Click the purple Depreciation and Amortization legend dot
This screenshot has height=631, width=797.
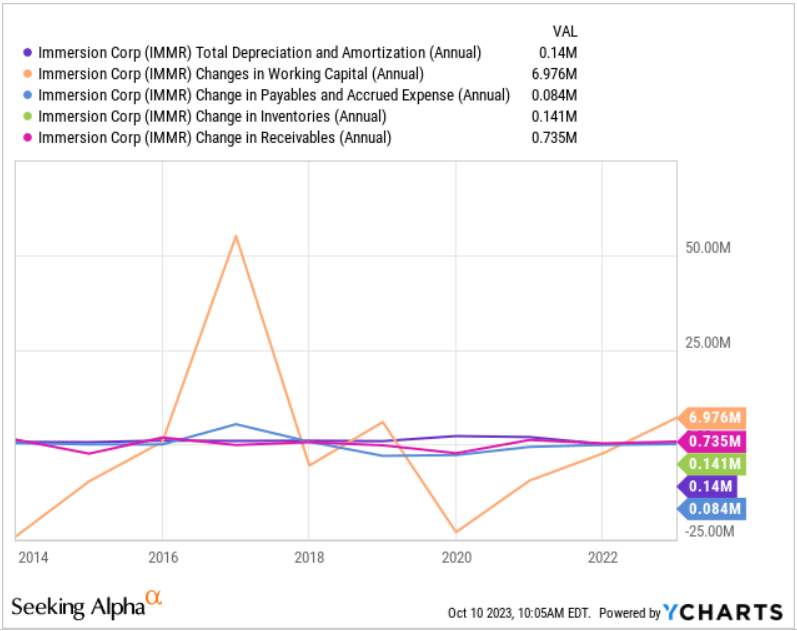pos(27,52)
